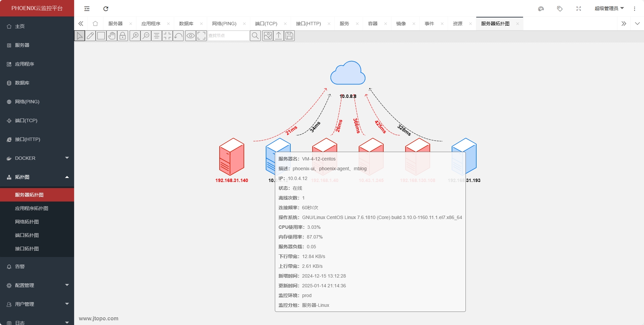Open 端口拓扑图 submenu item

(x=37, y=235)
